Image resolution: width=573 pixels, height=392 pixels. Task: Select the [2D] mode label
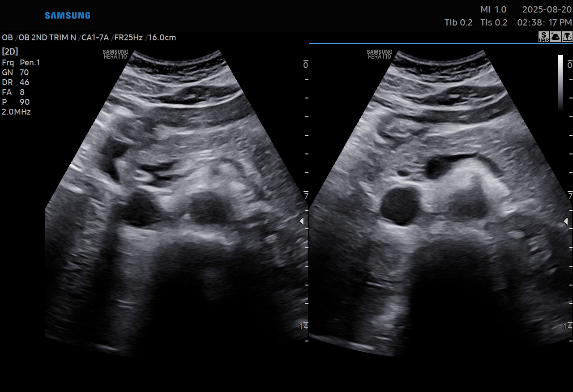pos(10,51)
